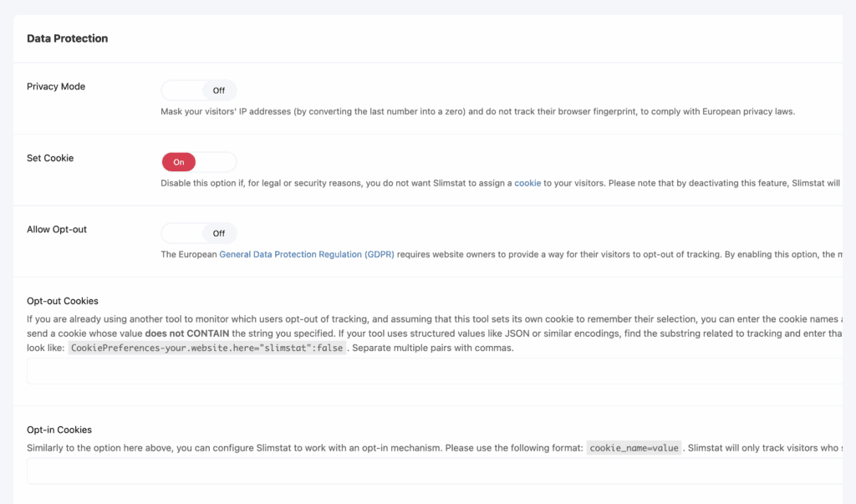Click the Opt-in Cookies heading
The image size is (856, 504).
coord(59,430)
